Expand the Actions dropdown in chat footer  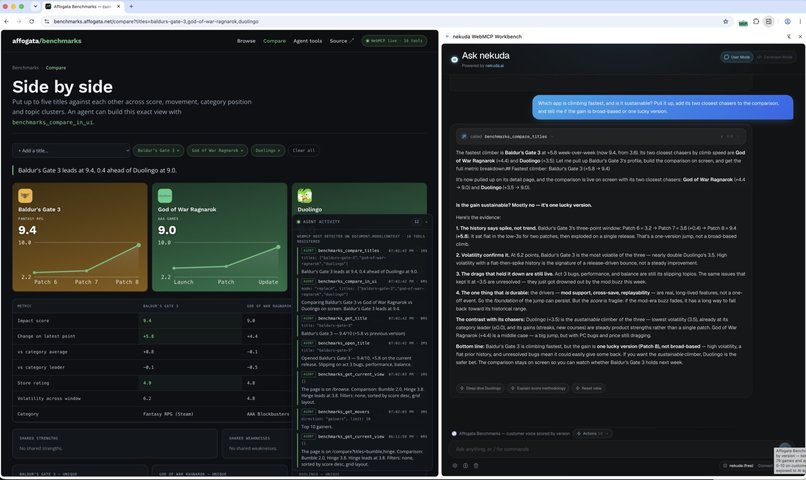click(x=592, y=434)
